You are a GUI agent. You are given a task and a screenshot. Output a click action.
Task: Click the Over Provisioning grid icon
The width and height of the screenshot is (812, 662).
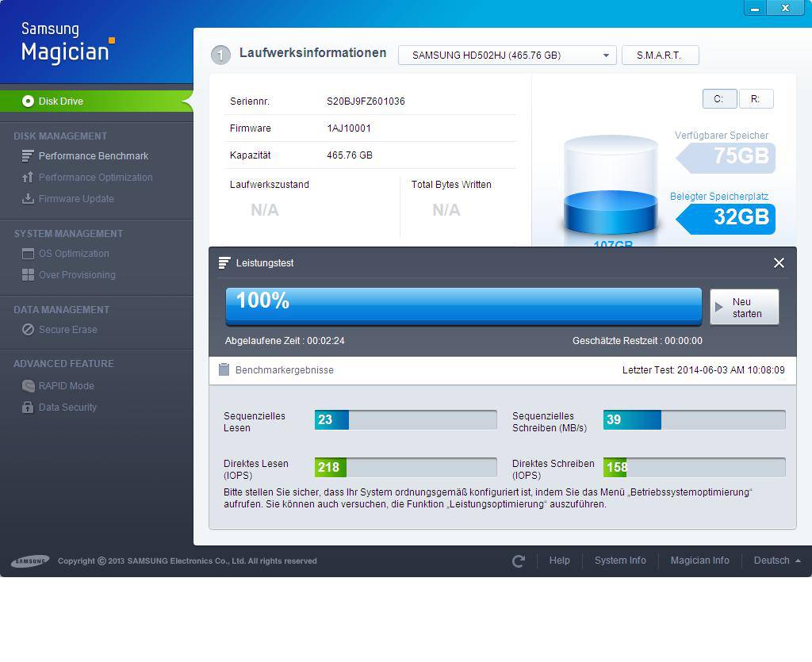28,275
